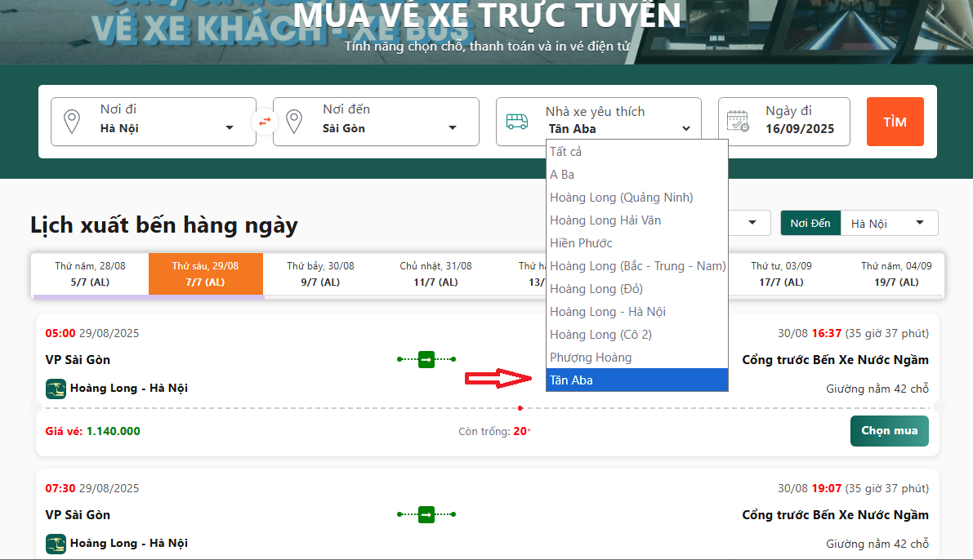Open the Nơi đi Hà Nội dropdown

pyautogui.click(x=163, y=128)
